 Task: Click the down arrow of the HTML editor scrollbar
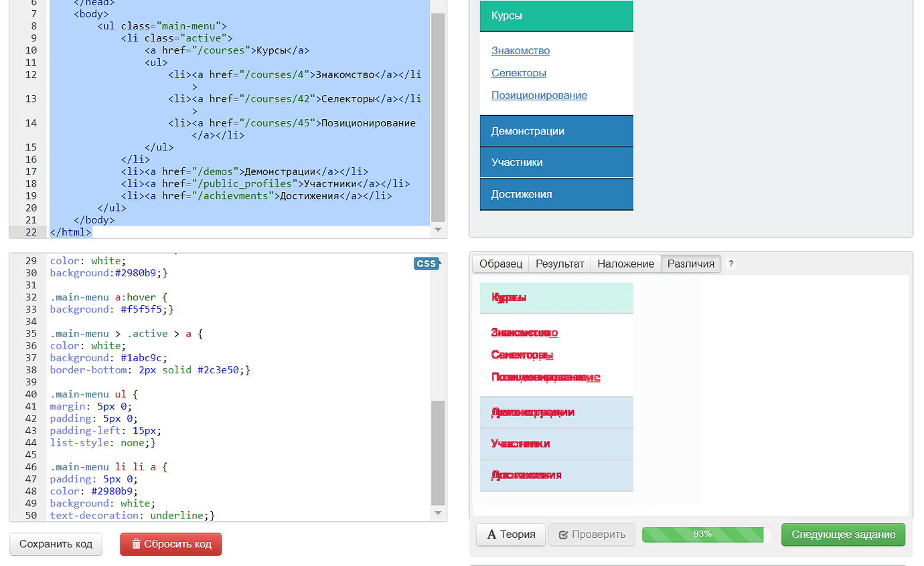(x=438, y=229)
